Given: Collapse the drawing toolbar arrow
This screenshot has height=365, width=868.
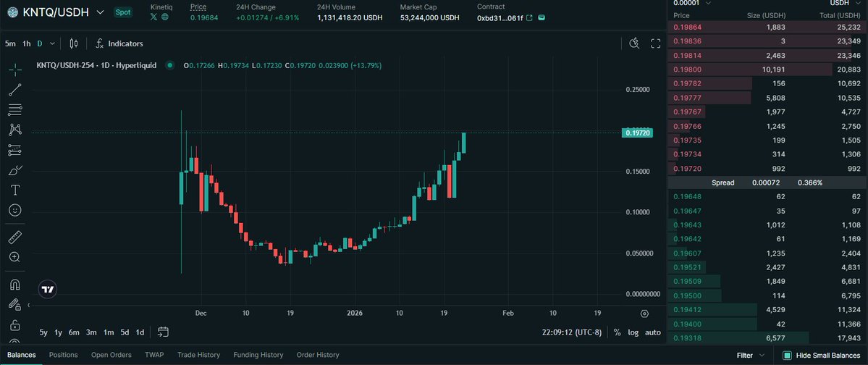Looking at the screenshot, I should point(29,305).
